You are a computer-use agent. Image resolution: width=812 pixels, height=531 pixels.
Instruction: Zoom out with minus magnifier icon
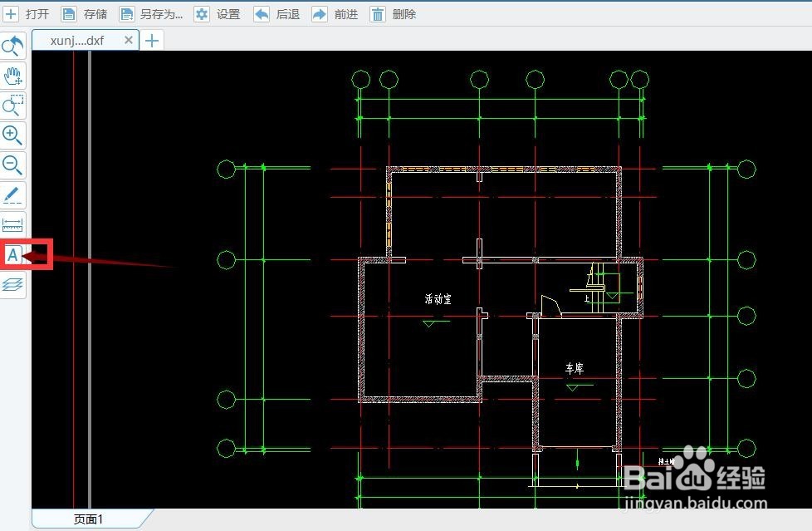pyautogui.click(x=12, y=165)
